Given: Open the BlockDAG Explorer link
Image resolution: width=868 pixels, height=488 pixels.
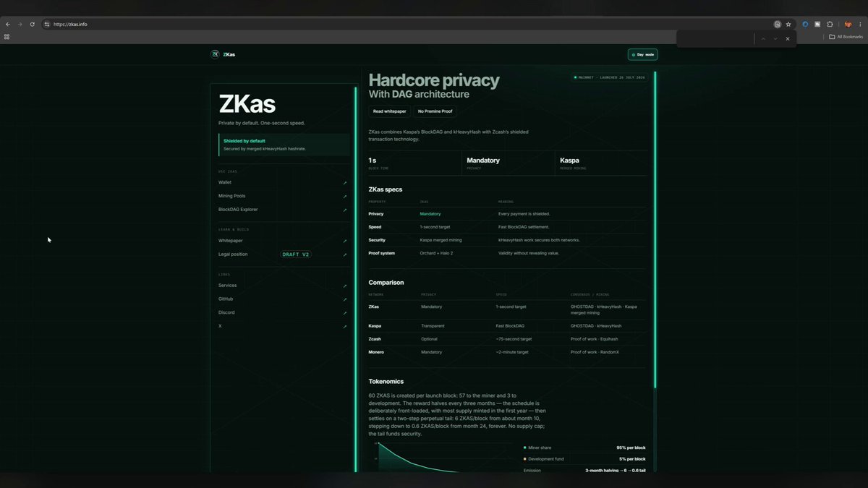Looking at the screenshot, I should point(238,209).
